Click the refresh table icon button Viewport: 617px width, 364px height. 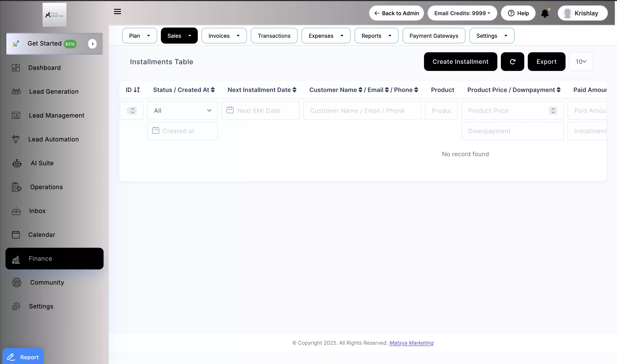(x=512, y=62)
